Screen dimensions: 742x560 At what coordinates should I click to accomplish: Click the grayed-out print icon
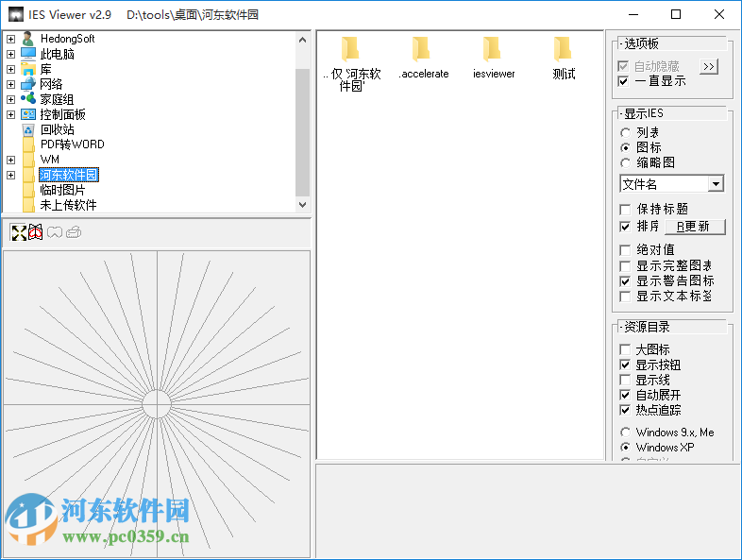(x=74, y=232)
